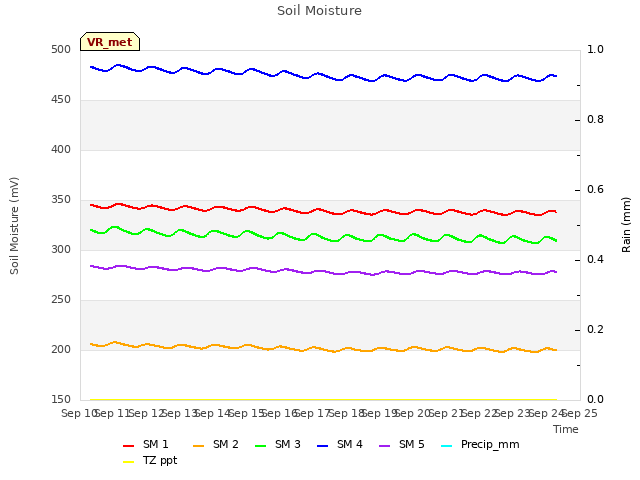Click the 0.0 rain axis tick label
Screen dimensions: 640x480
pos(595,399)
